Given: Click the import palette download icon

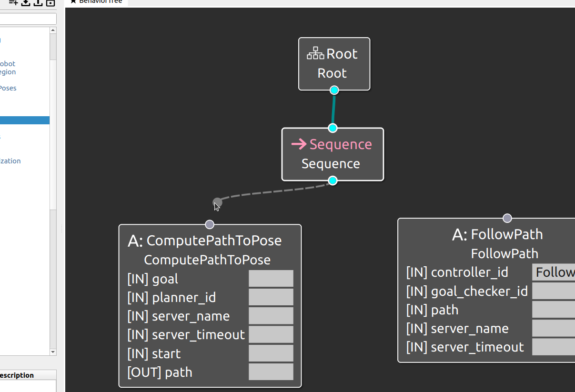Looking at the screenshot, I should point(26,3).
